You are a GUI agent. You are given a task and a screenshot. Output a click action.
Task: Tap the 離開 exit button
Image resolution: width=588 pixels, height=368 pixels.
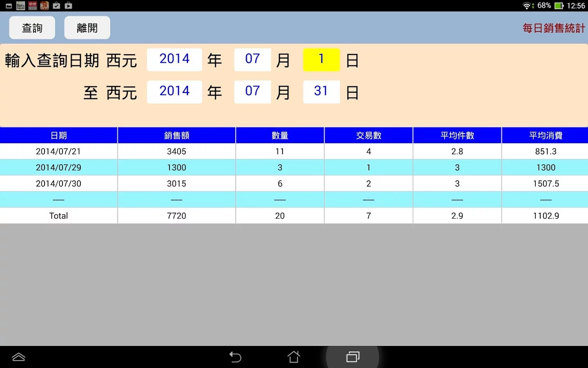click(x=87, y=28)
